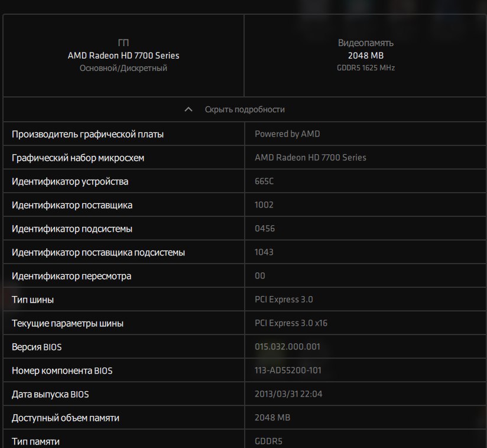
Task: Select 'Дата выпуска BIOS' label
Action: (50, 394)
